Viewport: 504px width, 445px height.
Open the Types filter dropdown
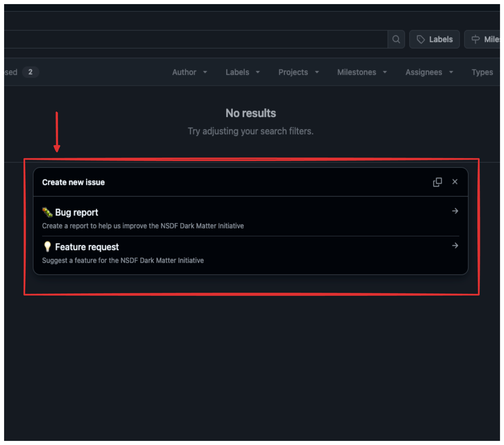point(482,72)
